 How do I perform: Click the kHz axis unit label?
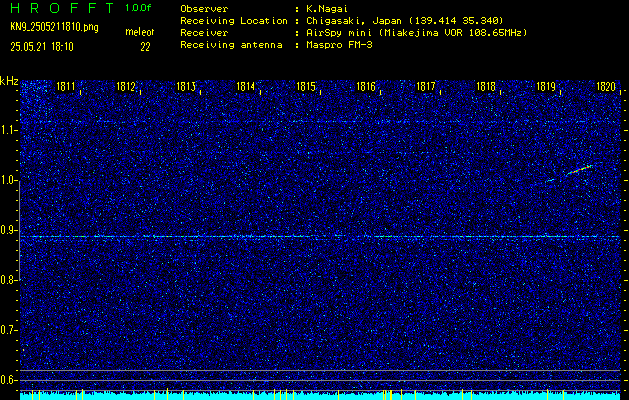point(9,81)
